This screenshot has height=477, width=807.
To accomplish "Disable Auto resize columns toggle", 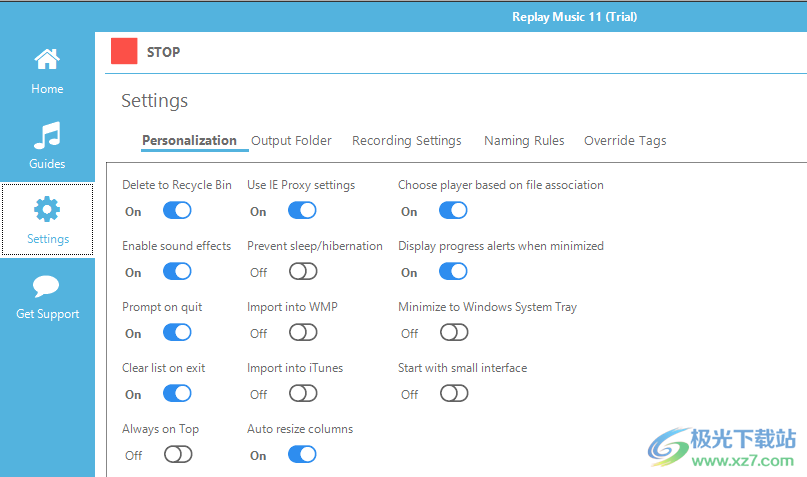I will pyautogui.click(x=302, y=455).
